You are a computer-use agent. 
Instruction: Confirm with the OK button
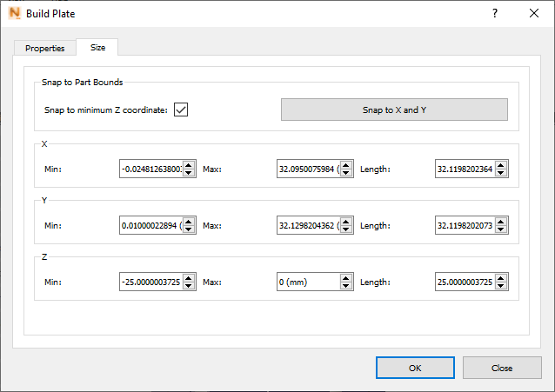pos(415,368)
